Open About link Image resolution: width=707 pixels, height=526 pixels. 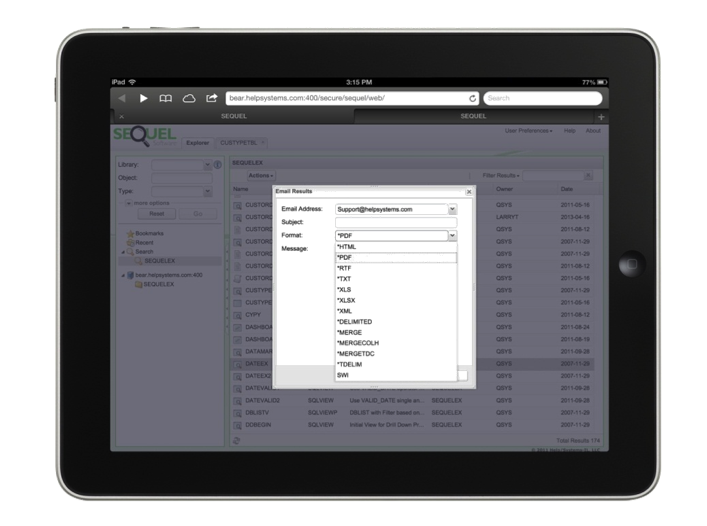pos(593,131)
